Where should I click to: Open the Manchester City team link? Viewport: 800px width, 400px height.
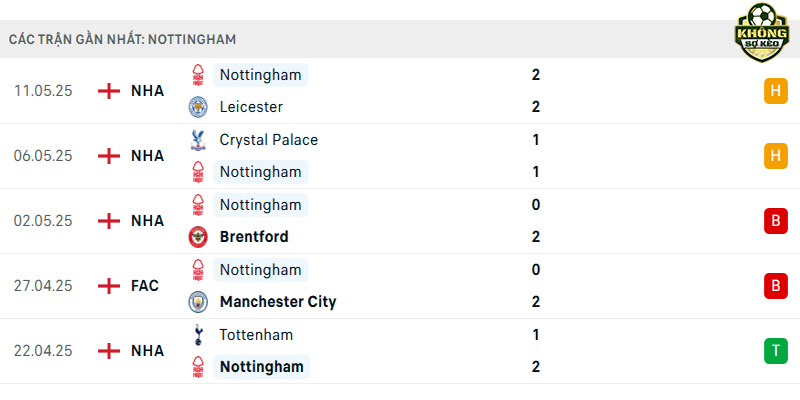pos(278,302)
